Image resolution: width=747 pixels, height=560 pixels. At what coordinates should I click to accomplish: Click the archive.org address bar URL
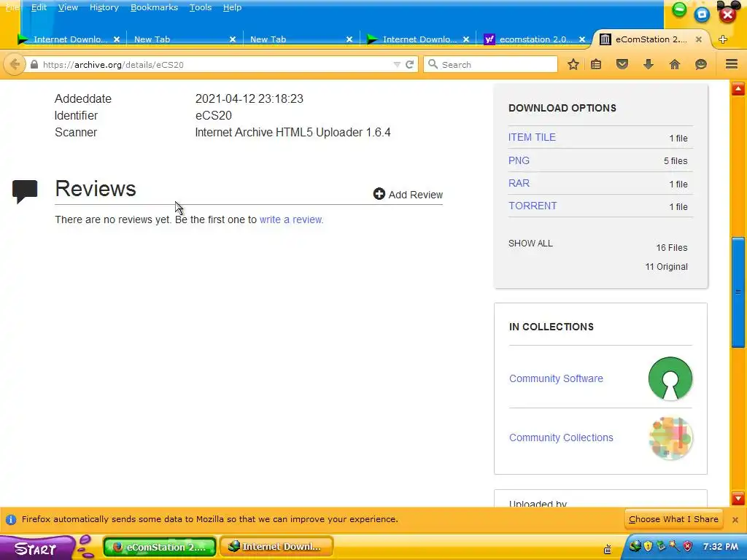[113, 65]
